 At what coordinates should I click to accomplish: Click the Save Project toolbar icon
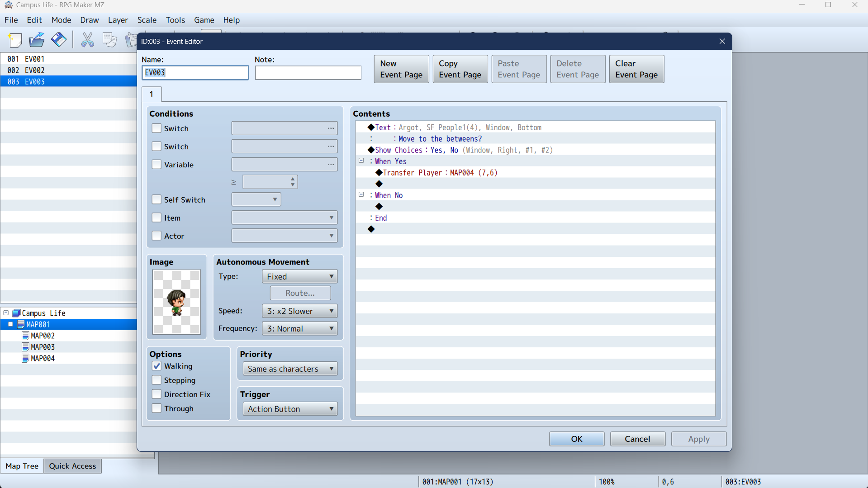(x=59, y=40)
